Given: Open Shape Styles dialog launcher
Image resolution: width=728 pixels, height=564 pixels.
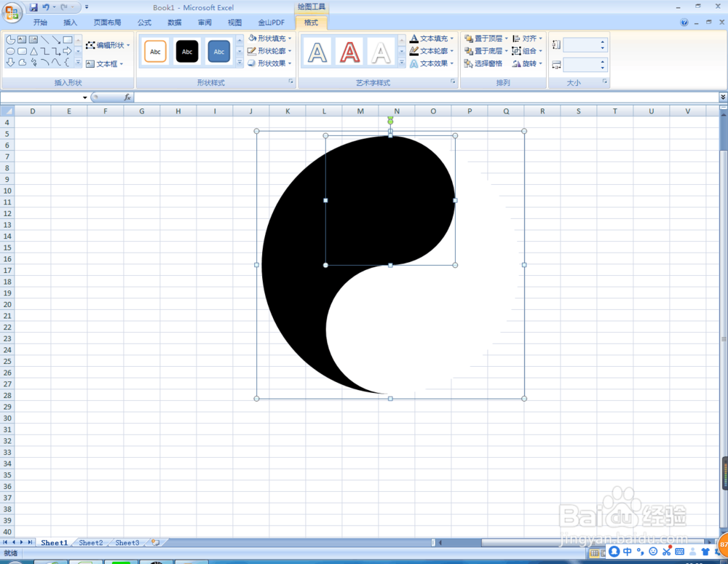Looking at the screenshot, I should pyautogui.click(x=291, y=82).
